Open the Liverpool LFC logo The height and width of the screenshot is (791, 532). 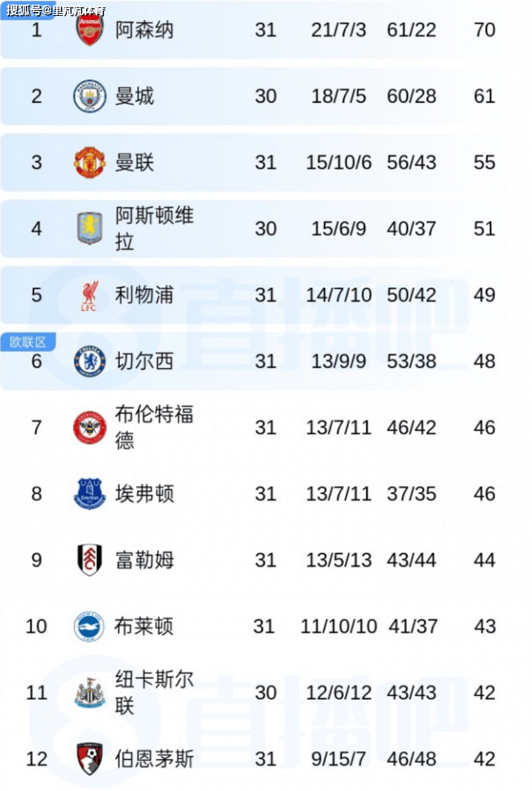[89, 295]
